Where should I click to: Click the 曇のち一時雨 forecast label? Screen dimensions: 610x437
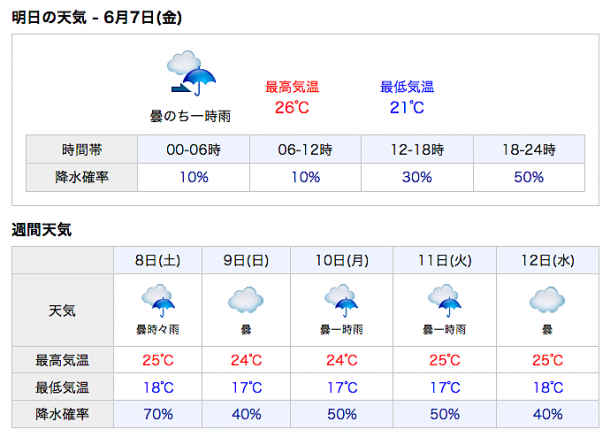coord(190,116)
